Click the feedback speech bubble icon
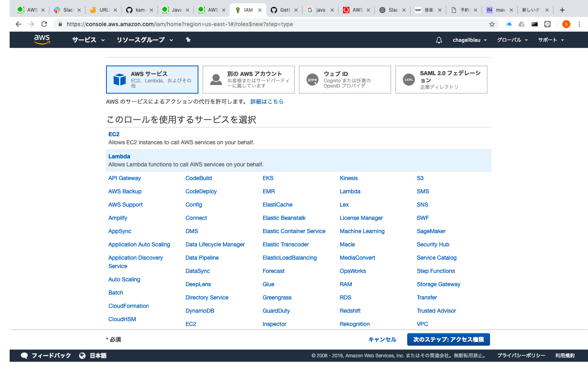 [24, 355]
